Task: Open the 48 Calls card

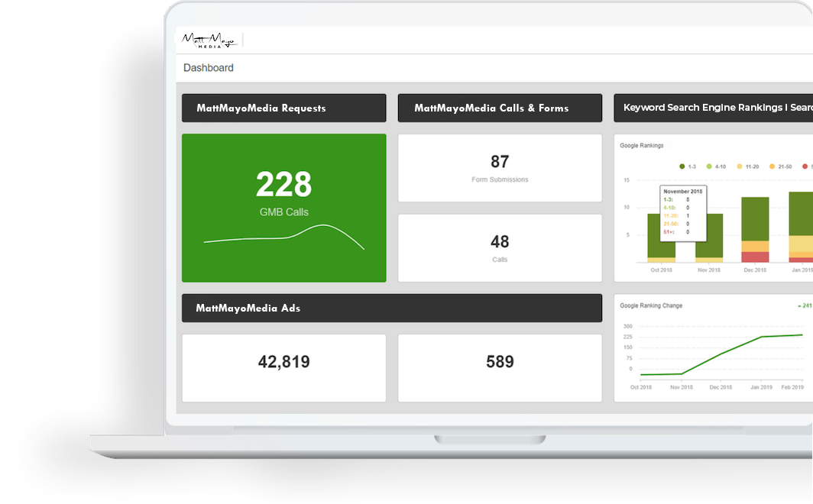Action: click(x=500, y=247)
